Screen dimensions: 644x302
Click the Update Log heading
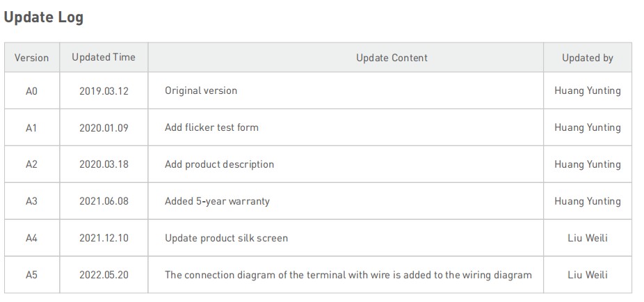click(x=44, y=17)
